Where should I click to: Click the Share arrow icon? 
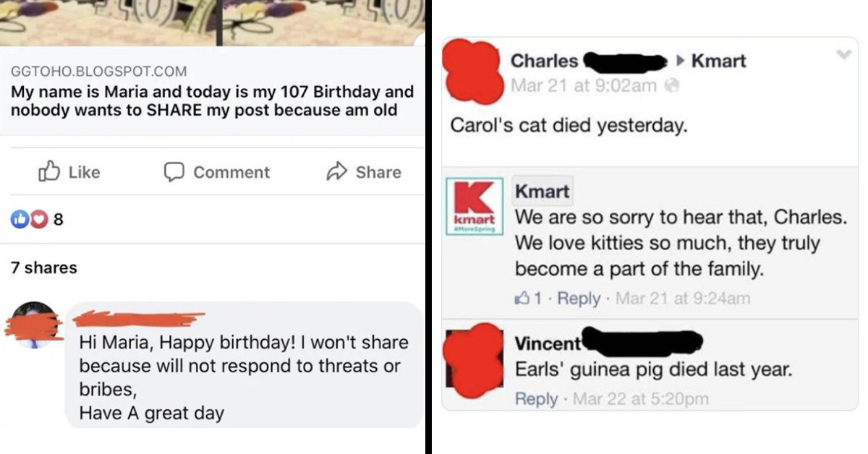pyautogui.click(x=338, y=172)
